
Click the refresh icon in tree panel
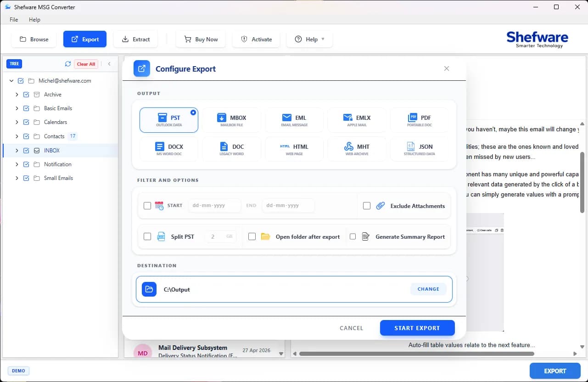point(68,64)
